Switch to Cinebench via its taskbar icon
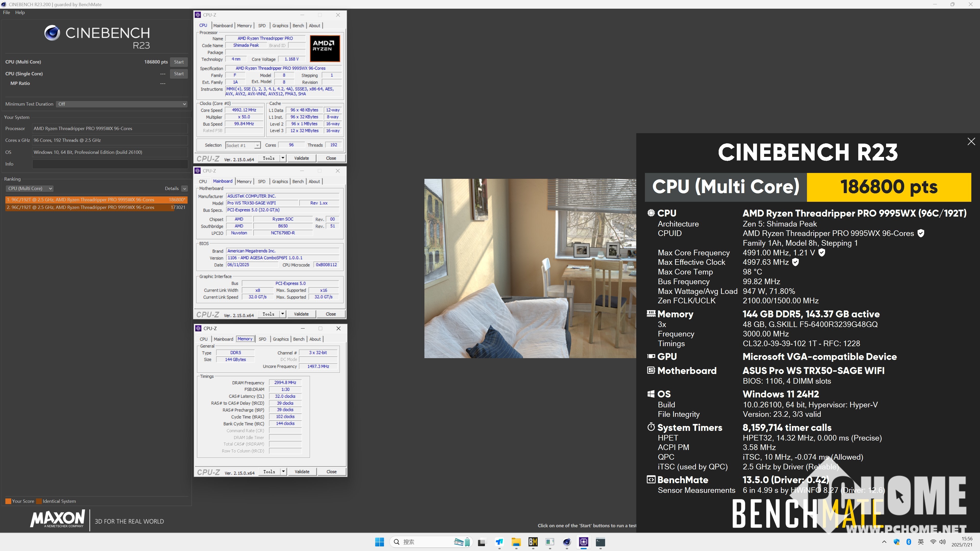This screenshot has height=551, width=980. pyautogui.click(x=567, y=542)
